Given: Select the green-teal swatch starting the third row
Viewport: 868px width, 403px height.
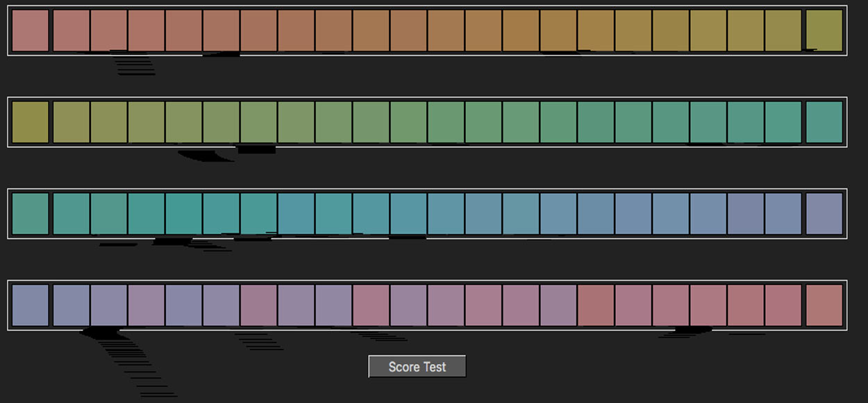Looking at the screenshot, I should [31, 214].
